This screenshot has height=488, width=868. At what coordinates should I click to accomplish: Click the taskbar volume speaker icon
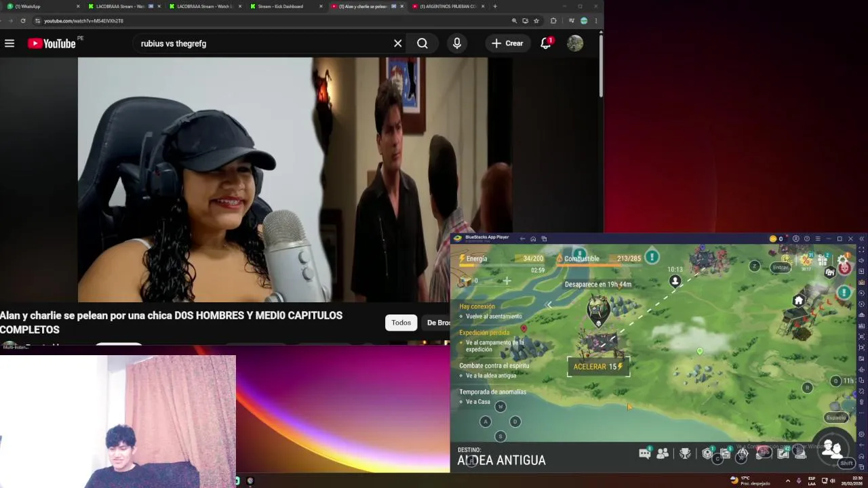click(833, 481)
